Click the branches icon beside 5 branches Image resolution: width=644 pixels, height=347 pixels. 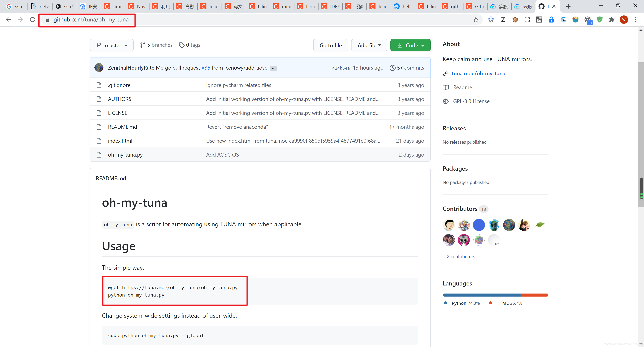click(143, 45)
